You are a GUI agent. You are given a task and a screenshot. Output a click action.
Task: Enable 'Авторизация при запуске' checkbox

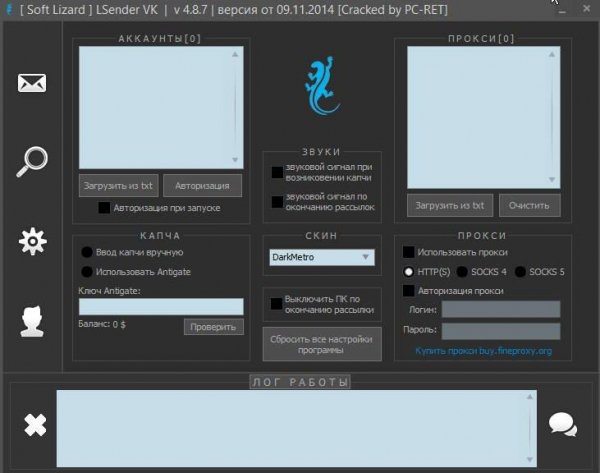(104, 208)
